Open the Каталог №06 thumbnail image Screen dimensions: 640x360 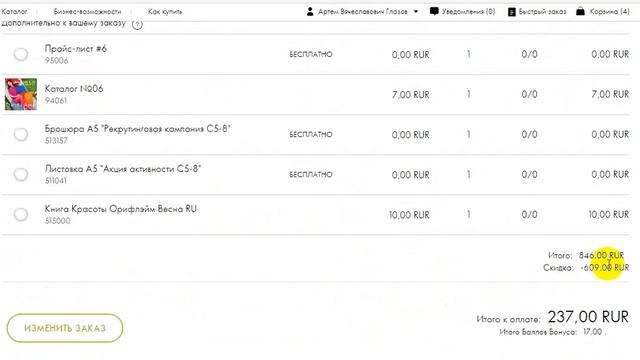point(21,94)
